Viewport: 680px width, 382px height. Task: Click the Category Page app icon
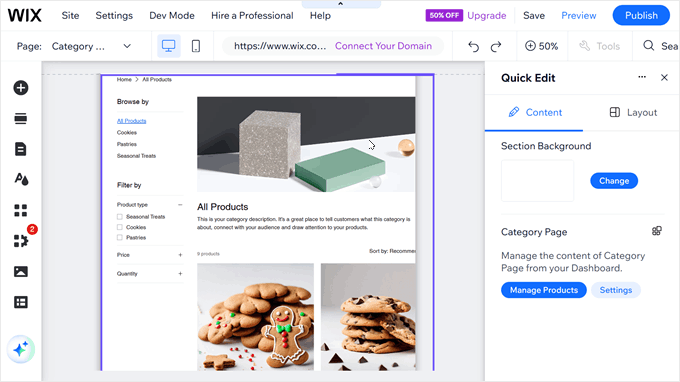coord(657,231)
